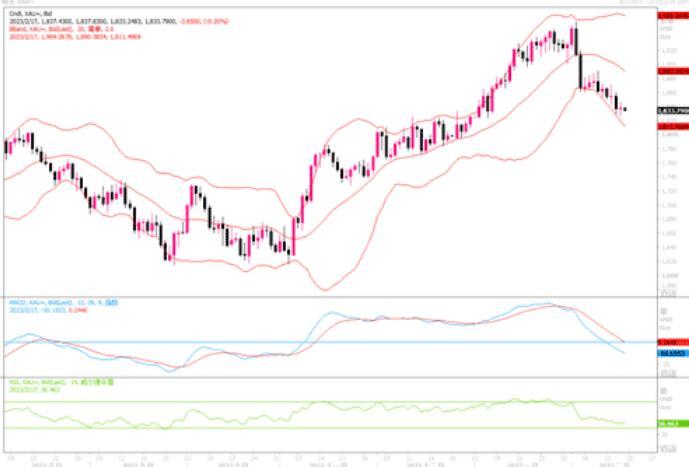The width and height of the screenshot is (689, 467).
Task: Click the lower green RSI threshold line
Action: click(300, 429)
